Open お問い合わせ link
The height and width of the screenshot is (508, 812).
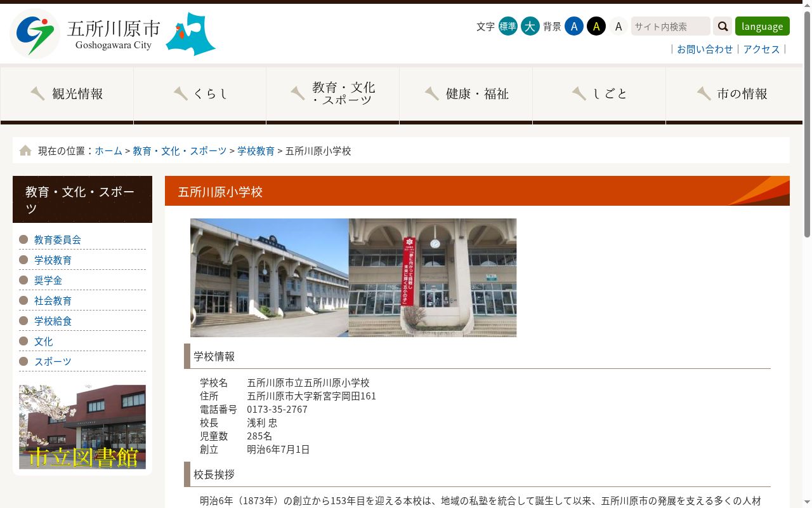[705, 49]
